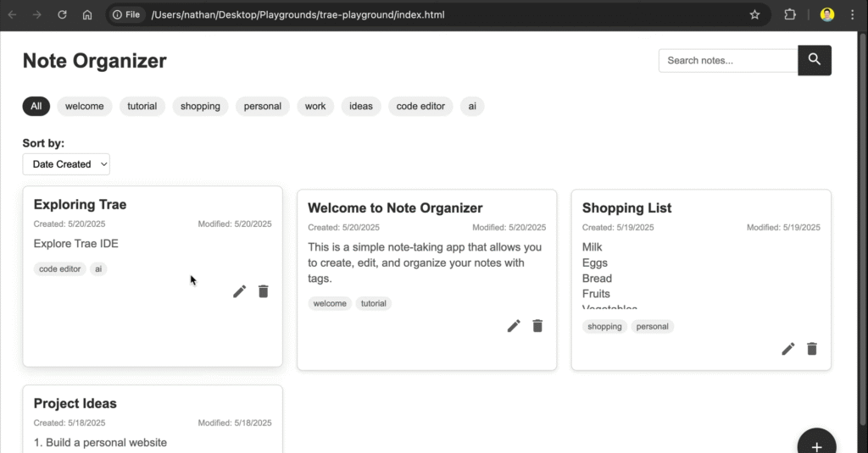The image size is (868, 453).
Task: Click the Shopping List note title
Action: coord(626,208)
